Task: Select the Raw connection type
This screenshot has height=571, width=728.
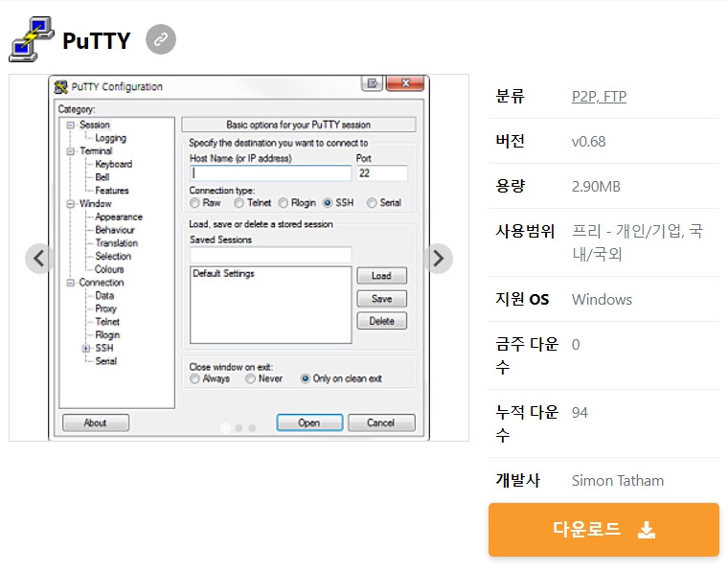Action: 194,203
